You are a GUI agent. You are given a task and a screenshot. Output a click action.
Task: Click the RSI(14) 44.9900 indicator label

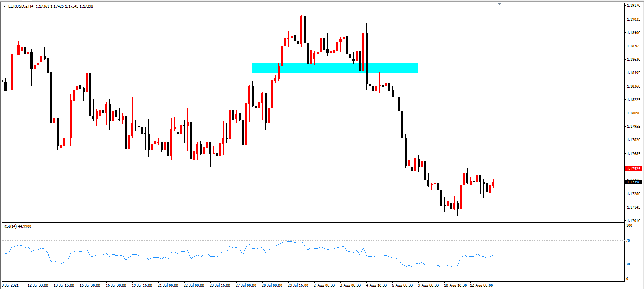[17, 226]
